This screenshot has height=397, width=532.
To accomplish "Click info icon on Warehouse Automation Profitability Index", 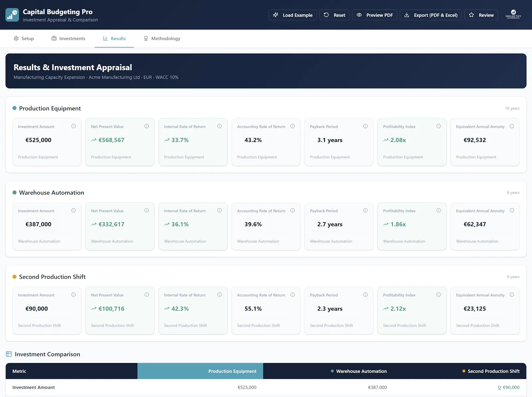I will coord(439,210).
